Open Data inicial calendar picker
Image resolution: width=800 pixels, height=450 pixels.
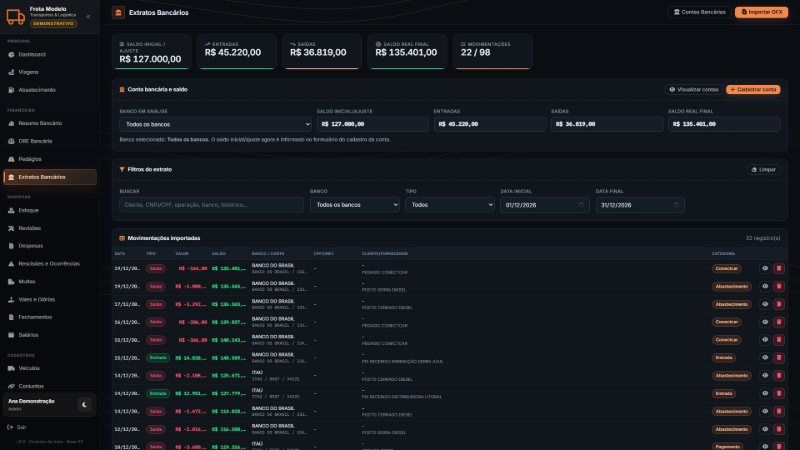581,205
